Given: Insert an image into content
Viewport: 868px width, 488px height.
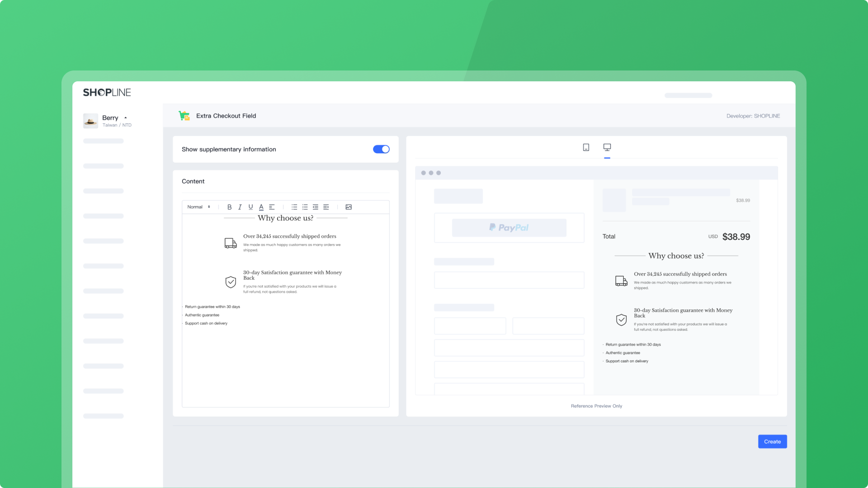Looking at the screenshot, I should tap(349, 207).
